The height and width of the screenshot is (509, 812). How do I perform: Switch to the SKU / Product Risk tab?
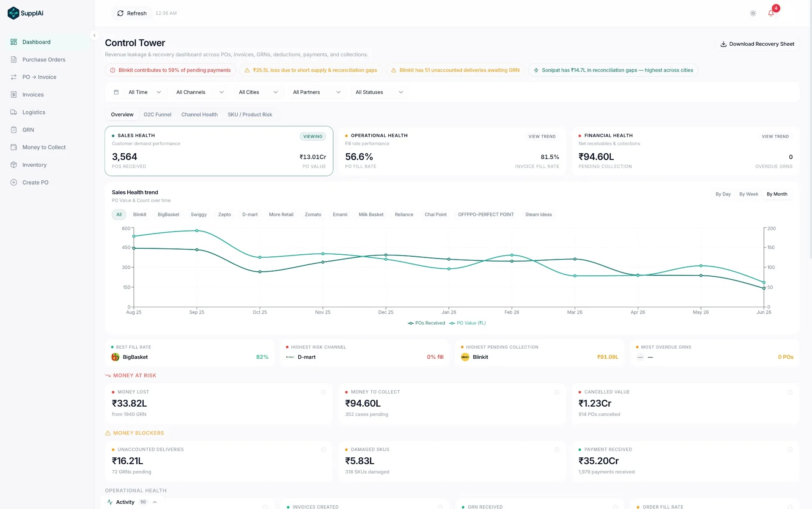coord(250,115)
